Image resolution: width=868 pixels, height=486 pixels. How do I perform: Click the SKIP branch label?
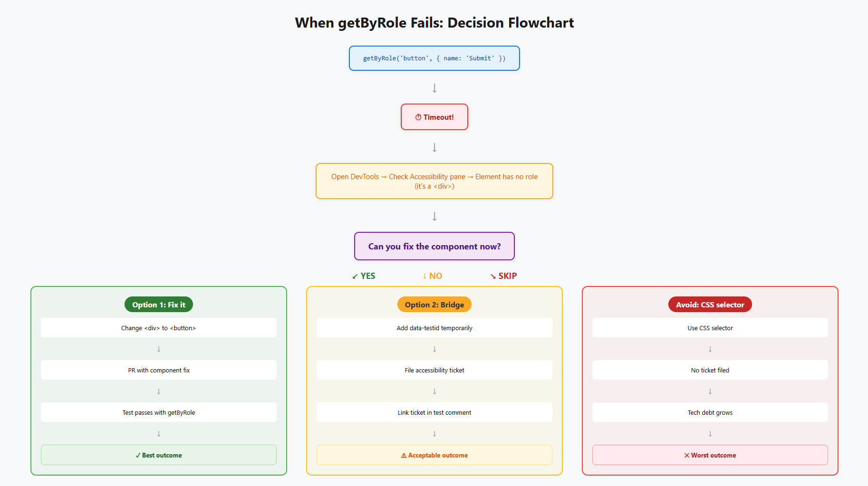[x=503, y=276]
